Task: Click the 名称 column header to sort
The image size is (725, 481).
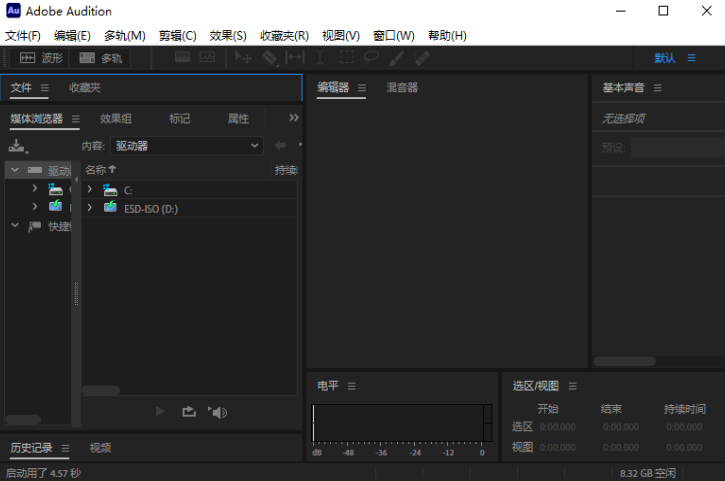Action: [x=100, y=170]
